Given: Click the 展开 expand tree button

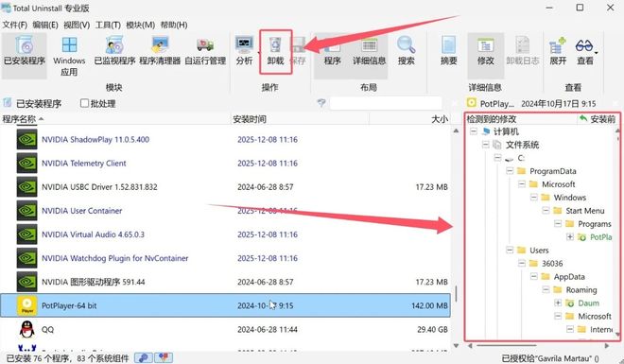Looking at the screenshot, I should (558, 51).
